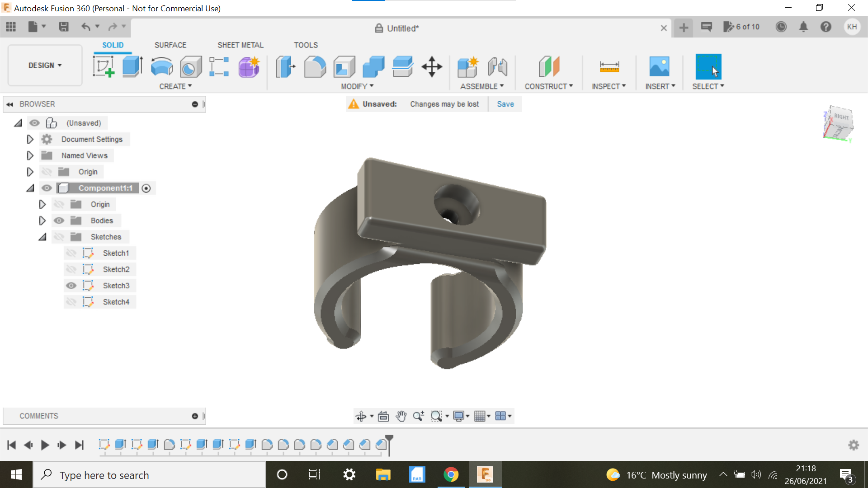Expand the Bodies folder
Screen dimensions: 868x488
pos(42,221)
